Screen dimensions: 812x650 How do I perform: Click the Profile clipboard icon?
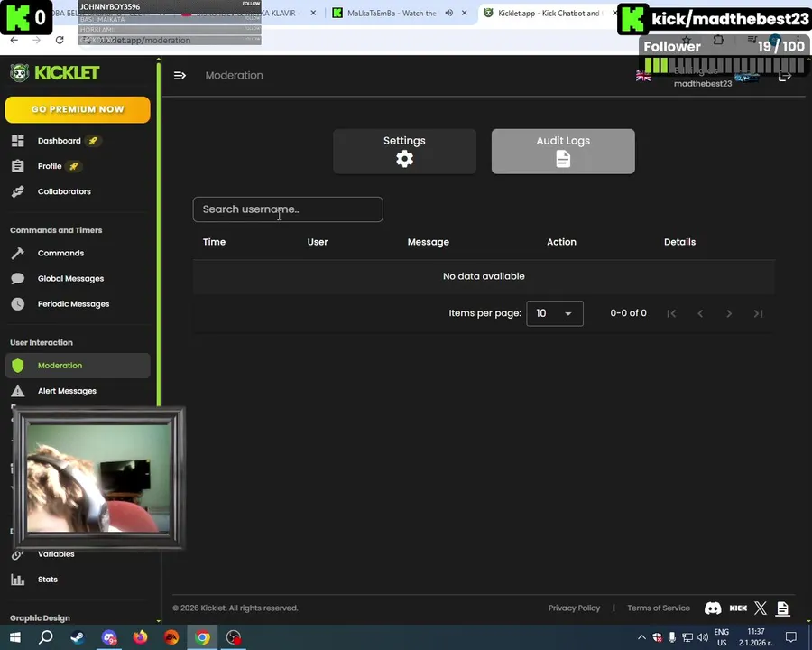tap(18, 166)
